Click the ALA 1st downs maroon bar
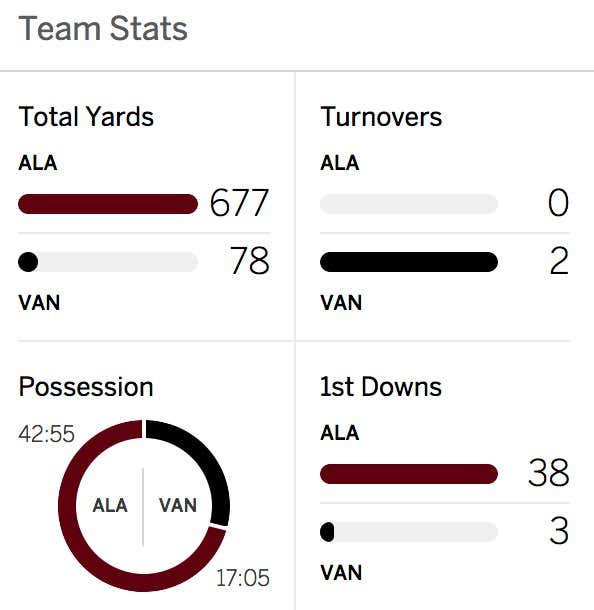This screenshot has height=610, width=594. [409, 474]
